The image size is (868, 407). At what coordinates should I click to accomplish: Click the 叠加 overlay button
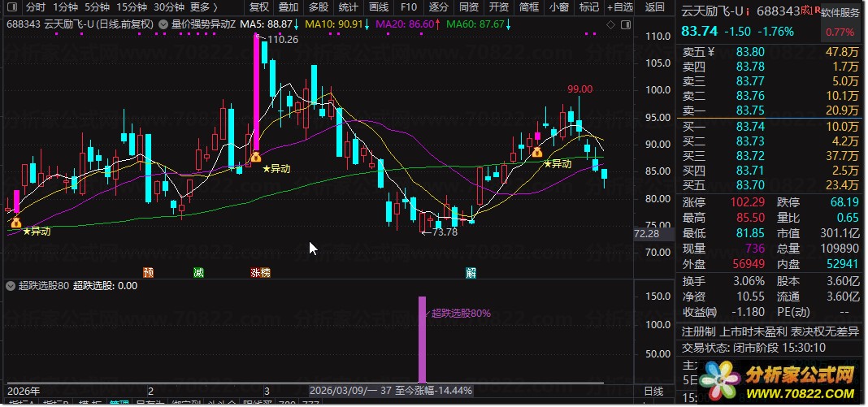tap(289, 7)
